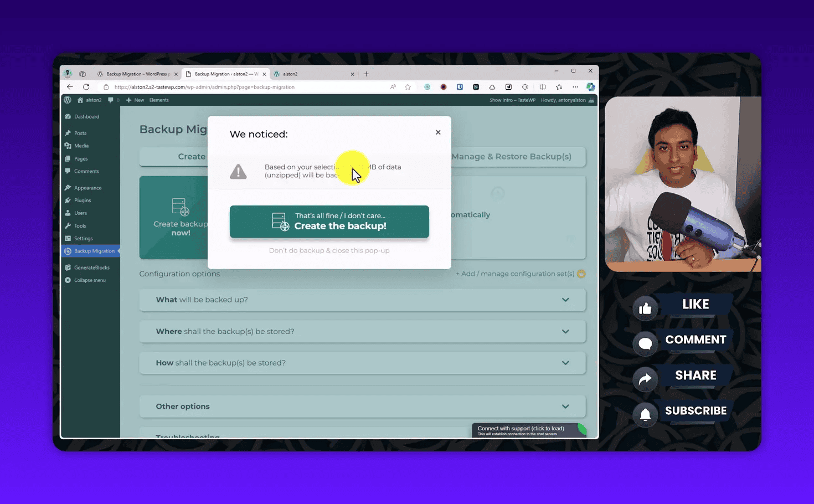The width and height of the screenshot is (814, 504).
Task: Click the 'Create the backup!' button
Action: point(329,222)
